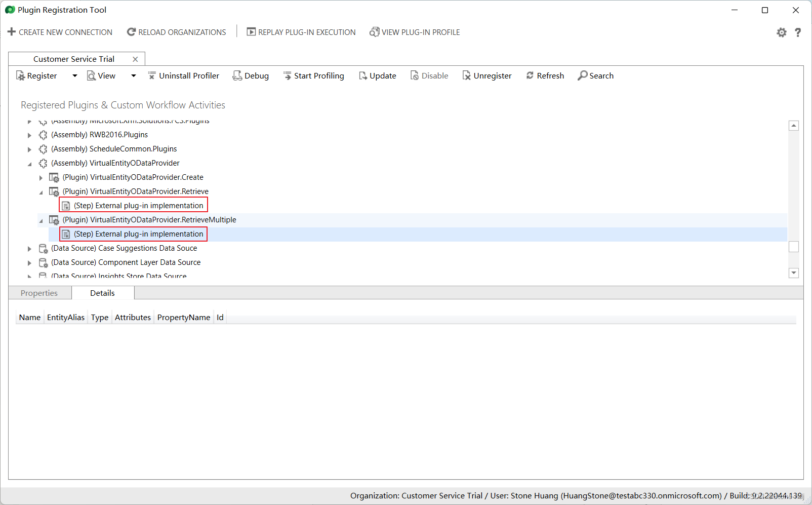The image size is (812, 505).
Task: Click Update on the toolbar
Action: click(x=377, y=75)
